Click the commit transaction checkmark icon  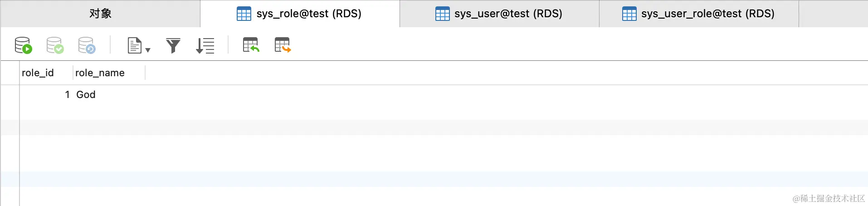55,45
